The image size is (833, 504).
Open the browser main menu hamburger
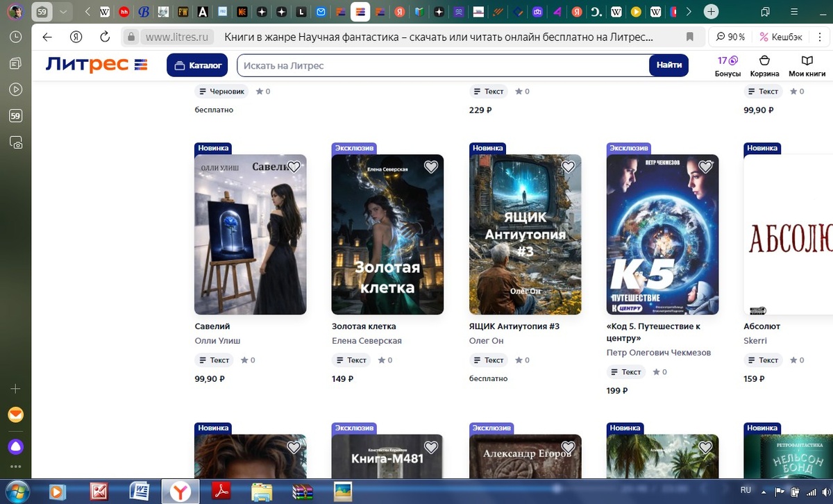click(794, 12)
